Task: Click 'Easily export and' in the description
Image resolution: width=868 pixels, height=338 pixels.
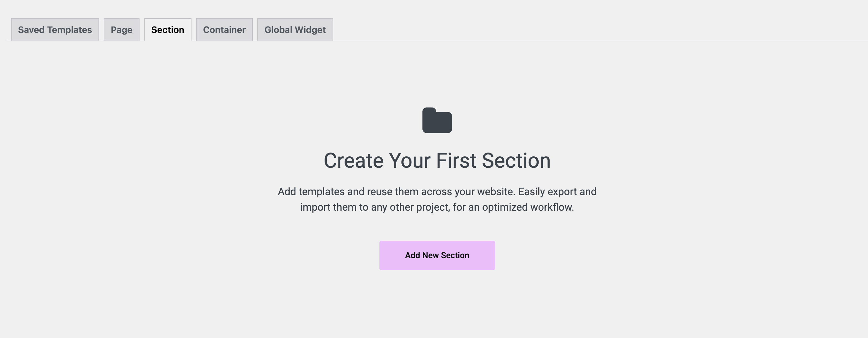Action: click(557, 192)
